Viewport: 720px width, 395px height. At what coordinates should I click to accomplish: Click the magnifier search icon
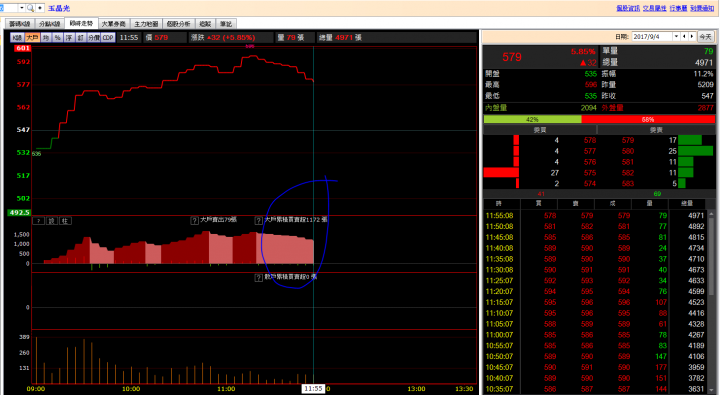tap(30, 8)
